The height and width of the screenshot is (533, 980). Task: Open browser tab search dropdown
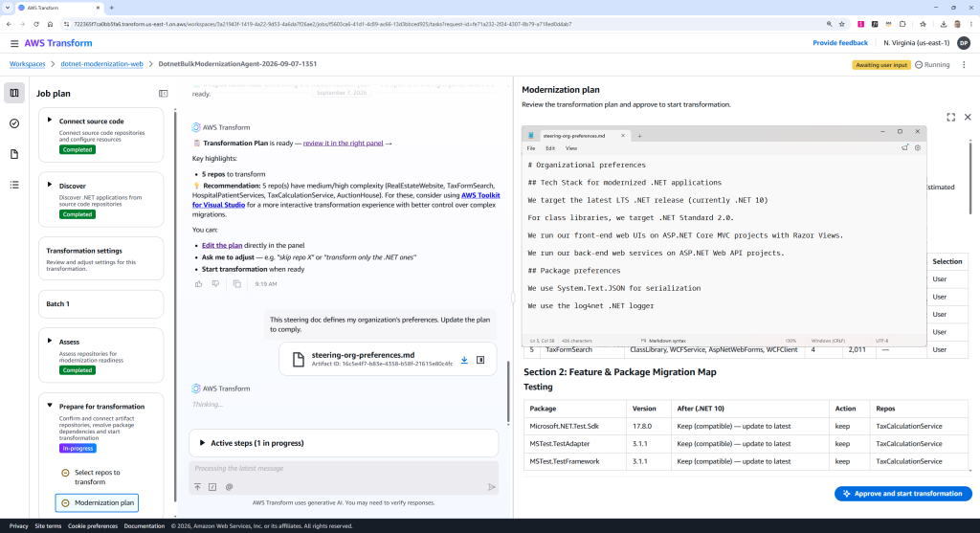(x=8, y=8)
